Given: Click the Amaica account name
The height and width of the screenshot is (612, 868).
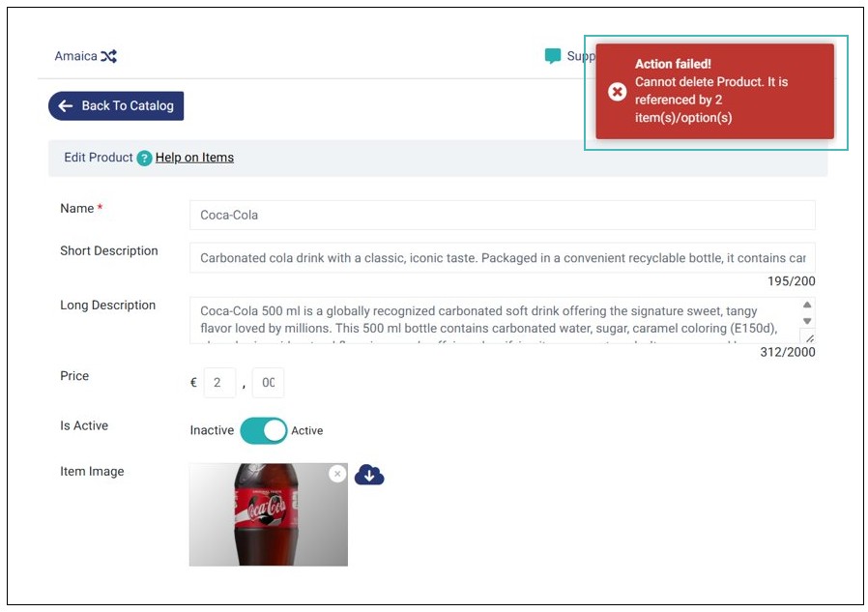Looking at the screenshot, I should 75,56.
